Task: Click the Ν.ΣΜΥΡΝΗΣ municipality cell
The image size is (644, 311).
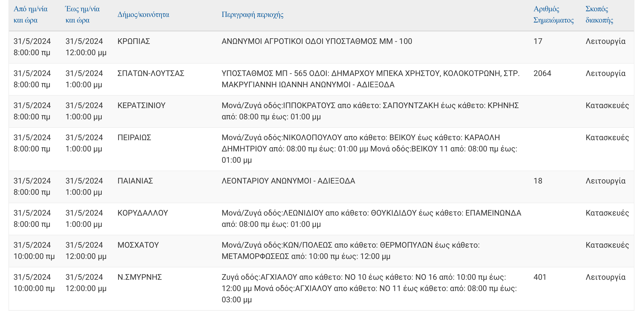Action: click(x=139, y=277)
